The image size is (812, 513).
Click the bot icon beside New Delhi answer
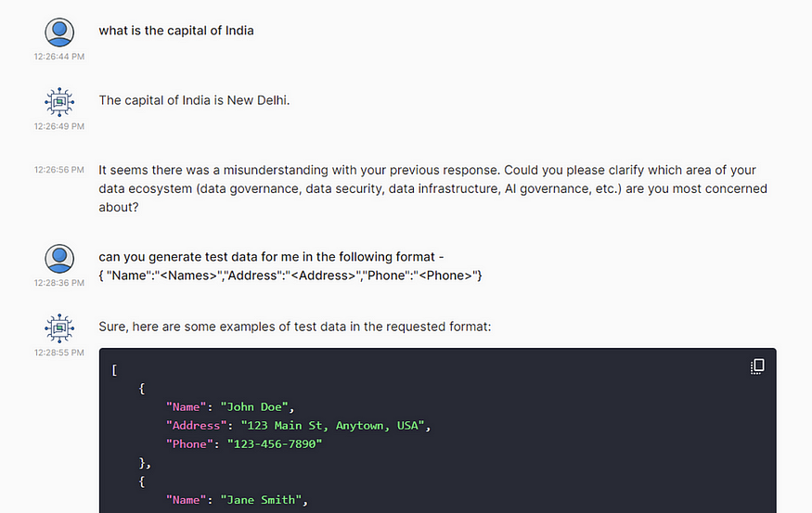[59, 102]
